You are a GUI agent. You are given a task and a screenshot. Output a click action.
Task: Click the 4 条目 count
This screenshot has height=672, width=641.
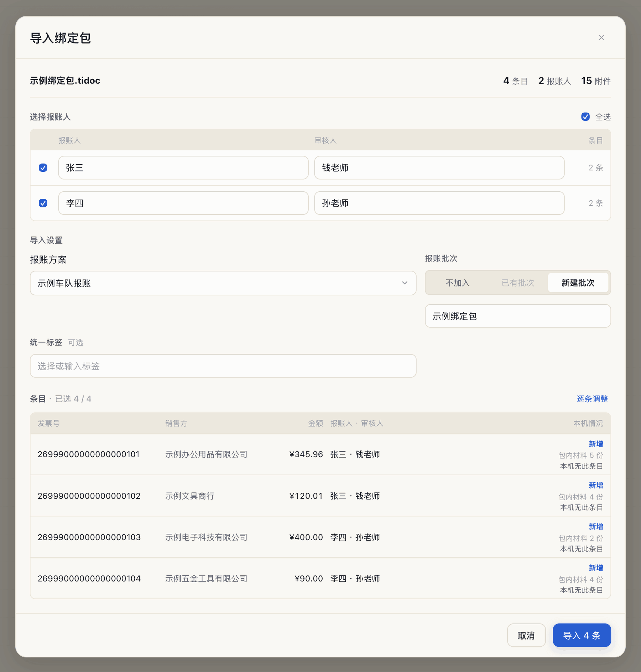[515, 81]
